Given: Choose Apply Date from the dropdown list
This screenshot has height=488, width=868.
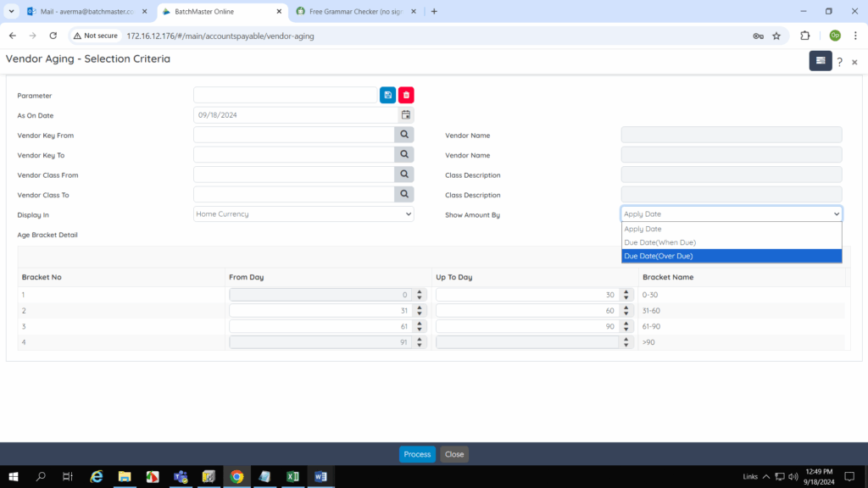Looking at the screenshot, I should 731,229.
